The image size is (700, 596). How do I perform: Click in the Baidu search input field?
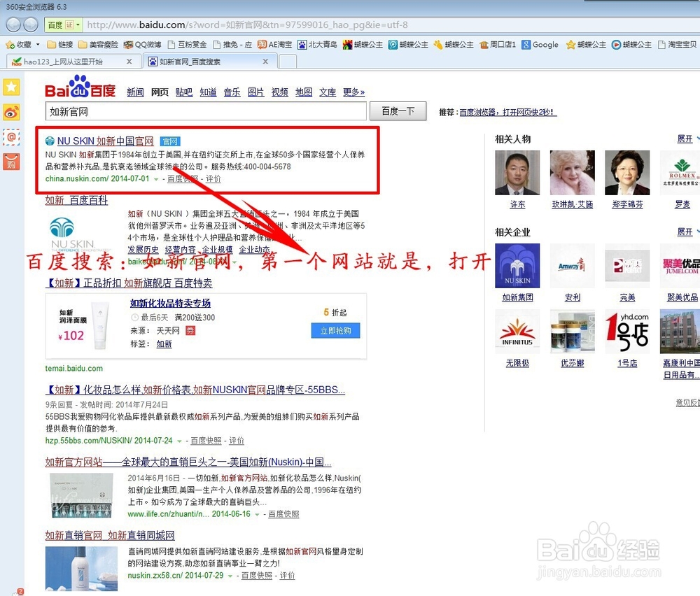pos(206,111)
